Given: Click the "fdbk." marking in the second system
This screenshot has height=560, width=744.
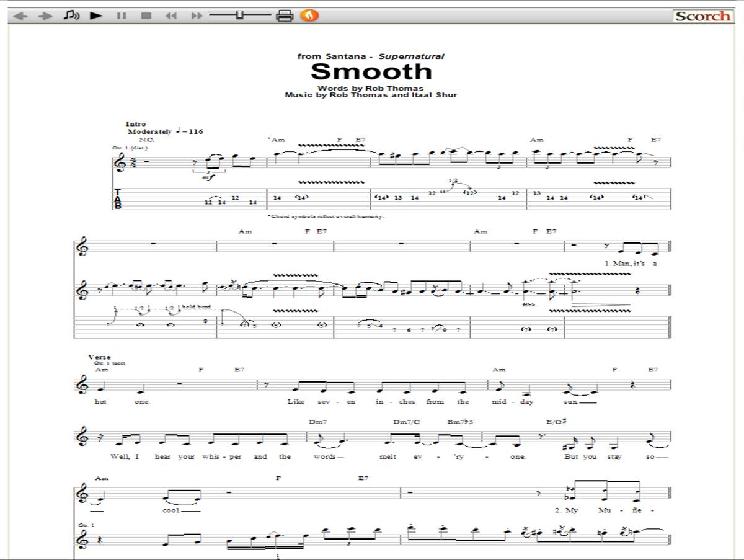Looking at the screenshot, I should [x=529, y=304].
